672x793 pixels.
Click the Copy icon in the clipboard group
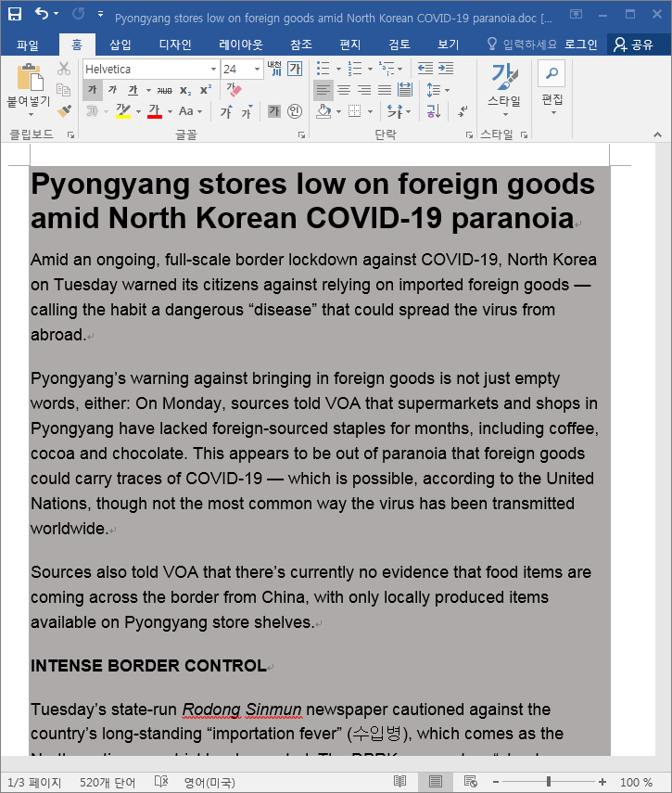64,90
